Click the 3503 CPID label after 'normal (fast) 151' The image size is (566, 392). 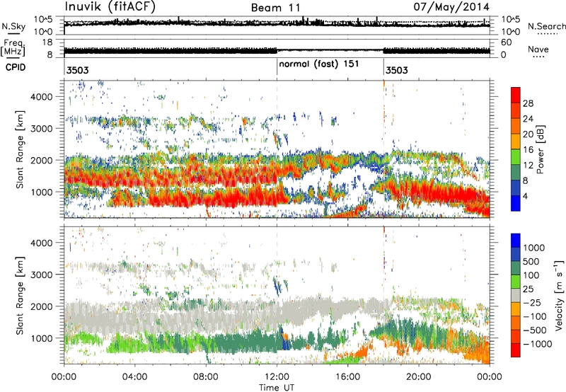click(x=396, y=70)
